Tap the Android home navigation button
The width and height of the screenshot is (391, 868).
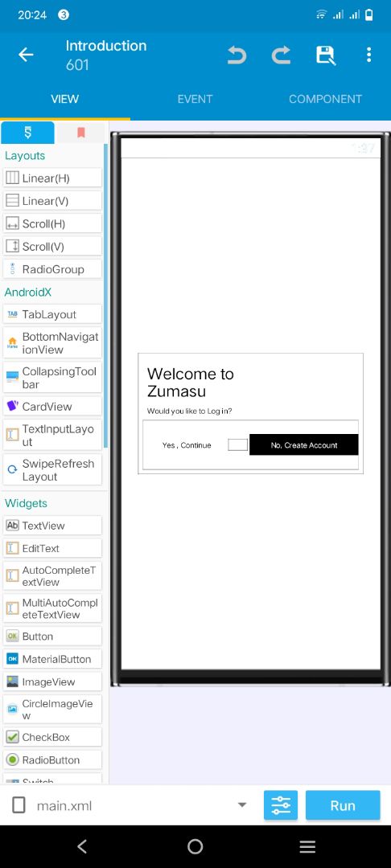[195, 845]
